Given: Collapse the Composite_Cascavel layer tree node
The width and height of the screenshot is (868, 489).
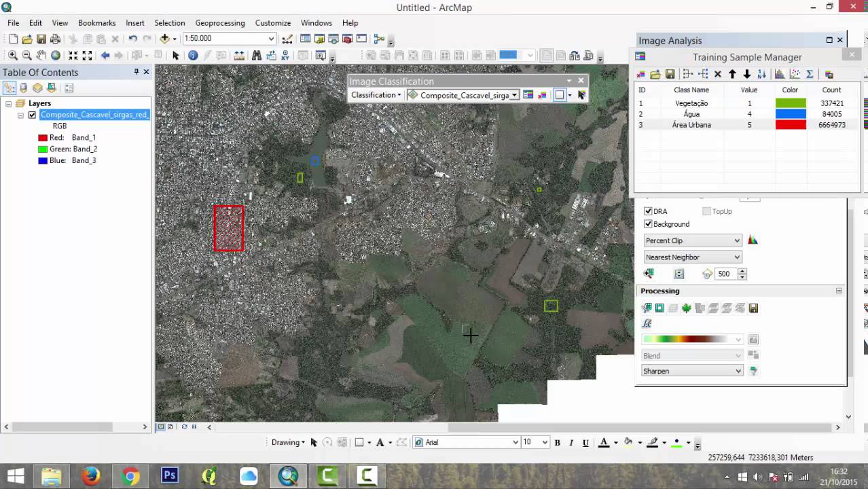Looking at the screenshot, I should tap(21, 115).
